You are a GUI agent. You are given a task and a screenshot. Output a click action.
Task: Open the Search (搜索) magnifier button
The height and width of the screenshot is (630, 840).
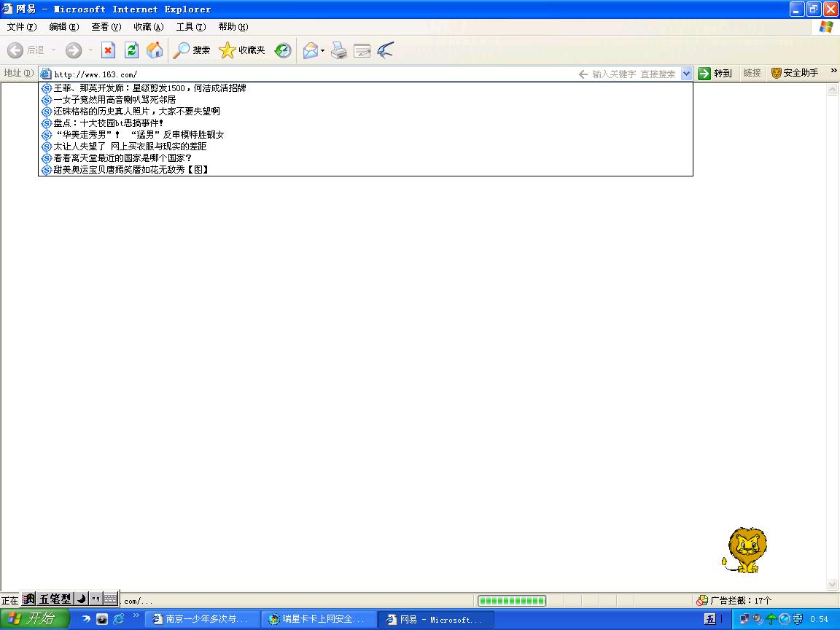pyautogui.click(x=191, y=50)
